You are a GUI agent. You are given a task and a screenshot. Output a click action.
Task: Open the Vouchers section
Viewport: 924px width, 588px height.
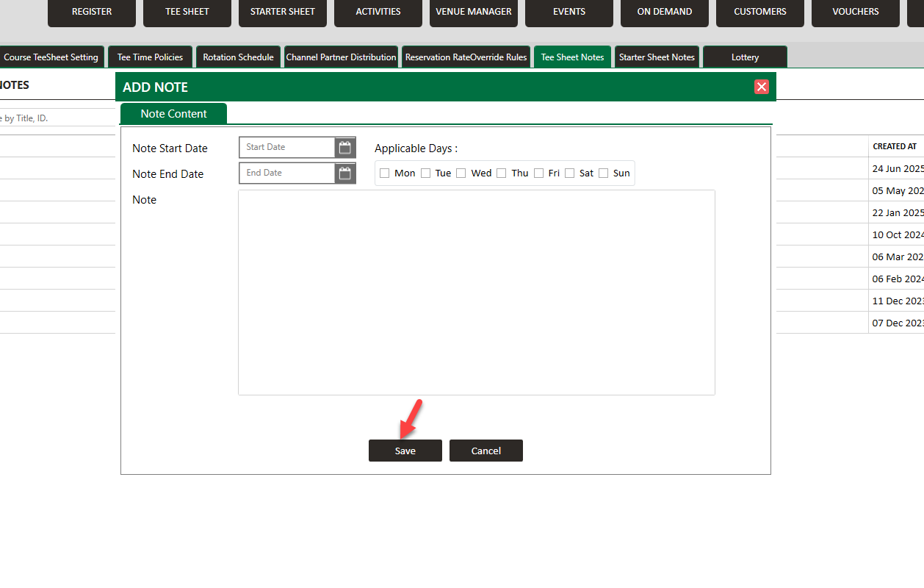point(855,12)
